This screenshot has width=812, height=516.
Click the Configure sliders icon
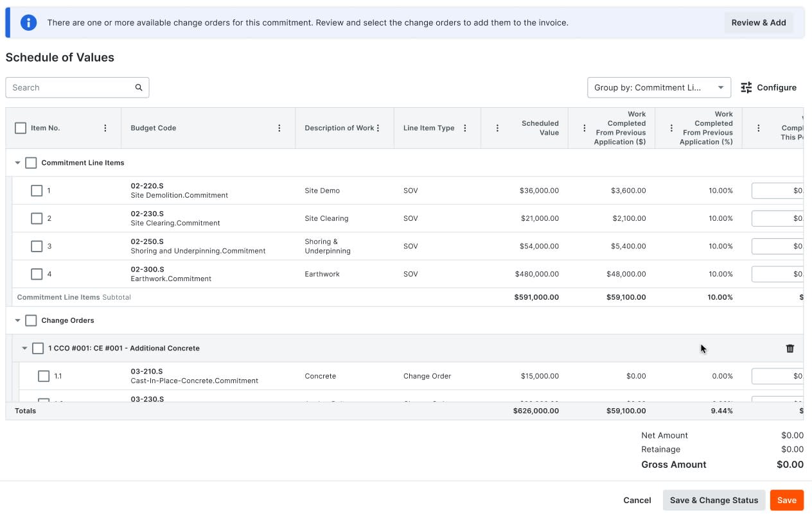746,88
